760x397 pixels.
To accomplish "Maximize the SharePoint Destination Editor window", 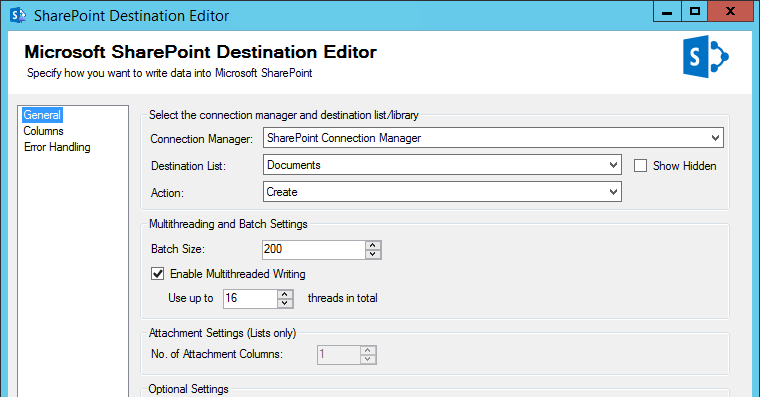I will (x=695, y=11).
